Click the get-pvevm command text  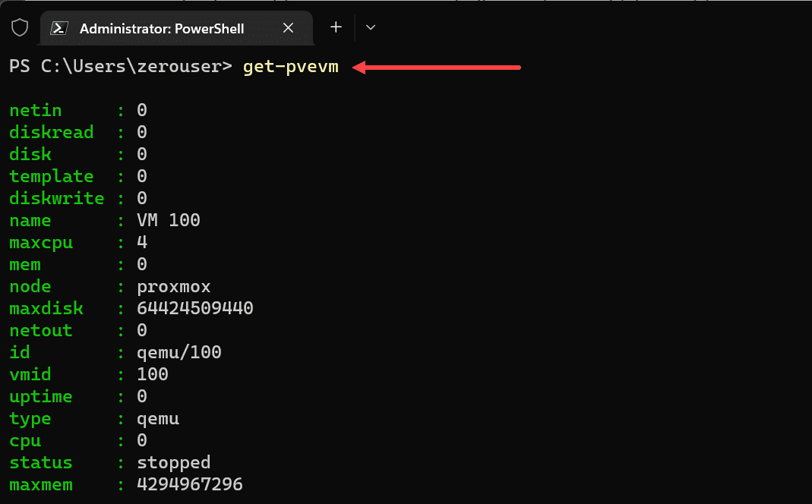(x=291, y=67)
